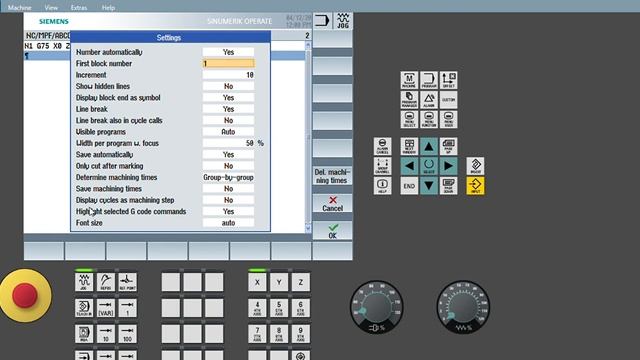Click the Group Channel key
Screen dimensions: 640x360
[x=382, y=166]
